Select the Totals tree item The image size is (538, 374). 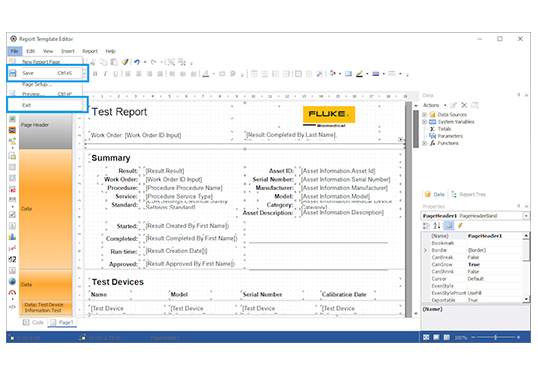tap(444, 129)
